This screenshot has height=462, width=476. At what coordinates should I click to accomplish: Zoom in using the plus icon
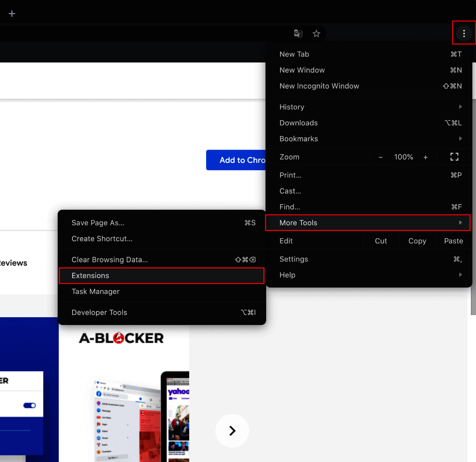pos(426,157)
